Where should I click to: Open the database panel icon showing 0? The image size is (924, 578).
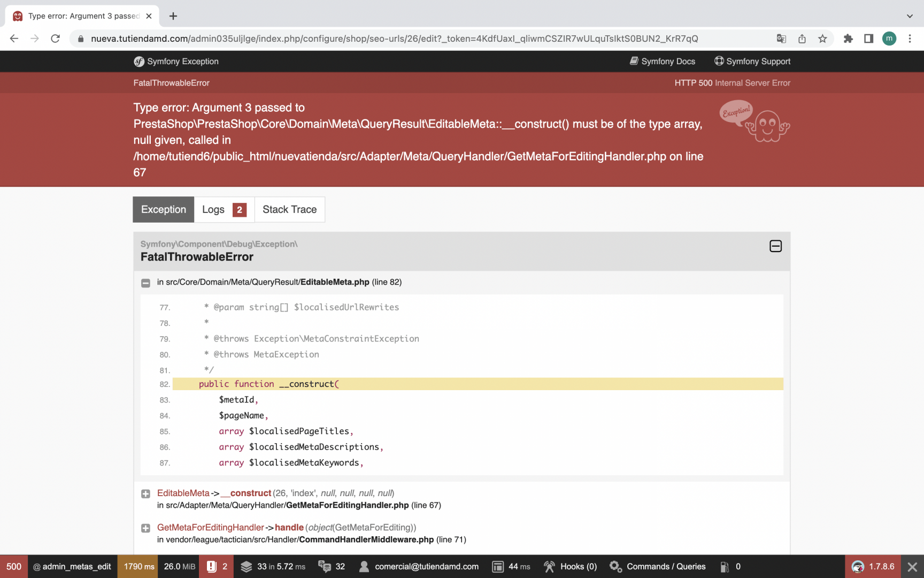tap(730, 566)
